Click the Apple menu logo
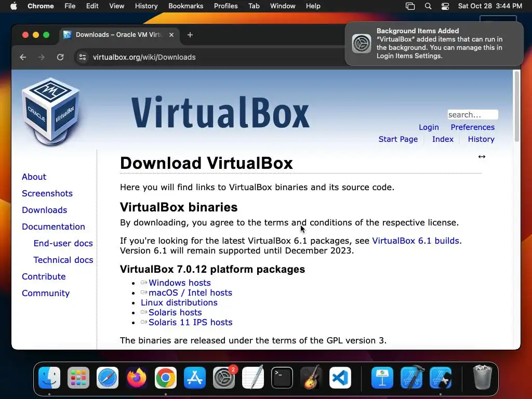Image resolution: width=532 pixels, height=399 pixels. point(14,6)
